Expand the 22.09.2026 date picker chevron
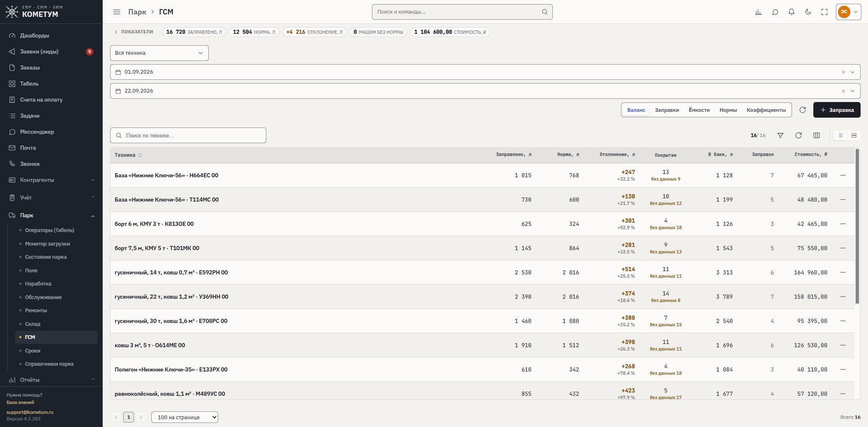The height and width of the screenshot is (427, 868). tap(852, 91)
